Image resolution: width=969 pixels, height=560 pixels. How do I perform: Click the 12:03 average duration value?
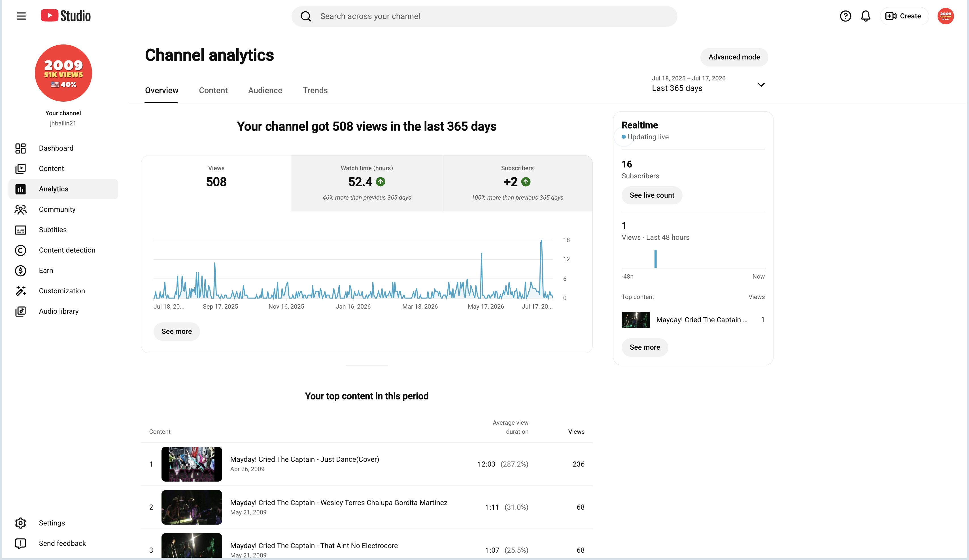coord(486,464)
